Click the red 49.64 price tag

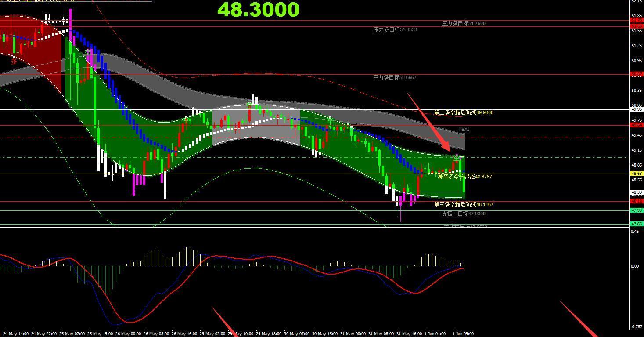(637, 125)
